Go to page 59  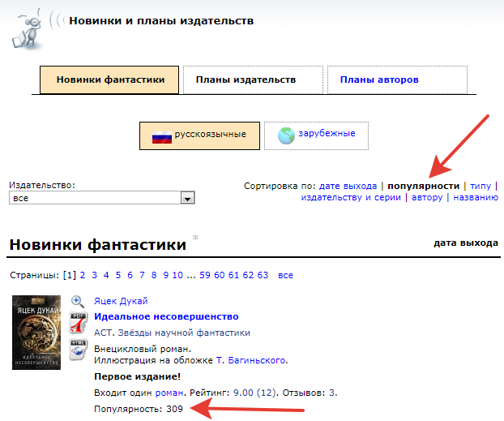pyautogui.click(x=205, y=275)
